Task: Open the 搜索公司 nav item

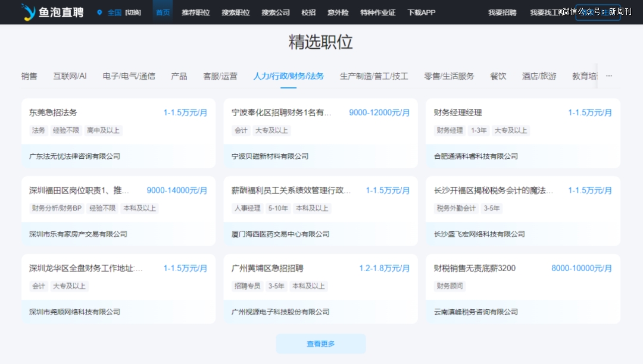Action: pyautogui.click(x=276, y=12)
